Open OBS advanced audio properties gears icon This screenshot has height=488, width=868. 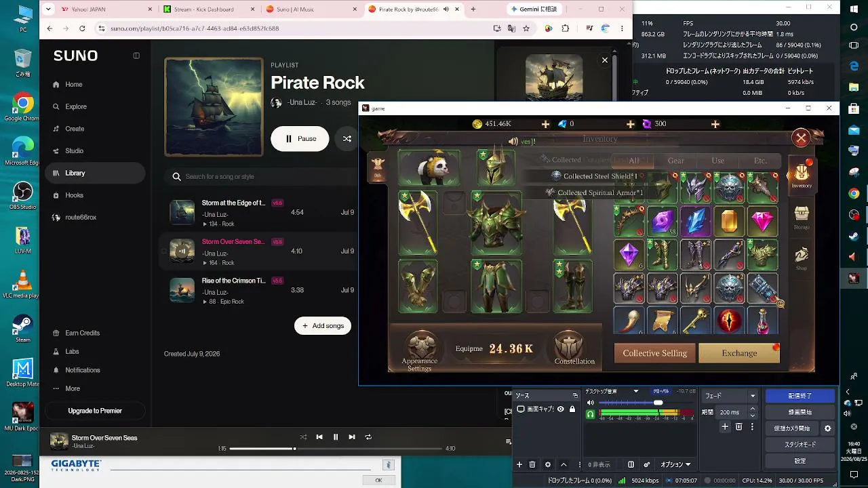coord(647,464)
